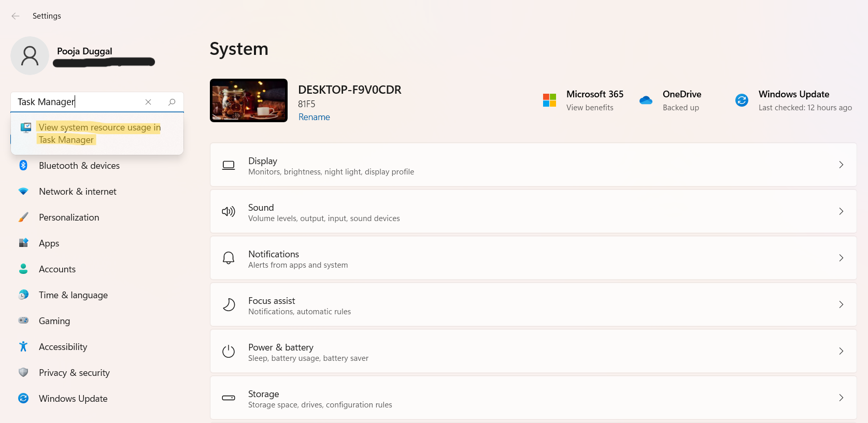Go to Privacy & security section

[x=74, y=373]
